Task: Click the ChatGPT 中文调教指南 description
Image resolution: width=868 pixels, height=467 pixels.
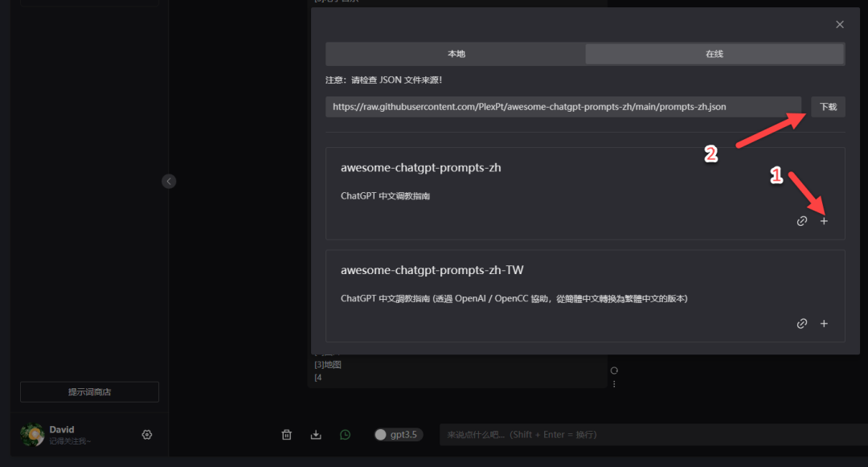Action: pos(385,196)
